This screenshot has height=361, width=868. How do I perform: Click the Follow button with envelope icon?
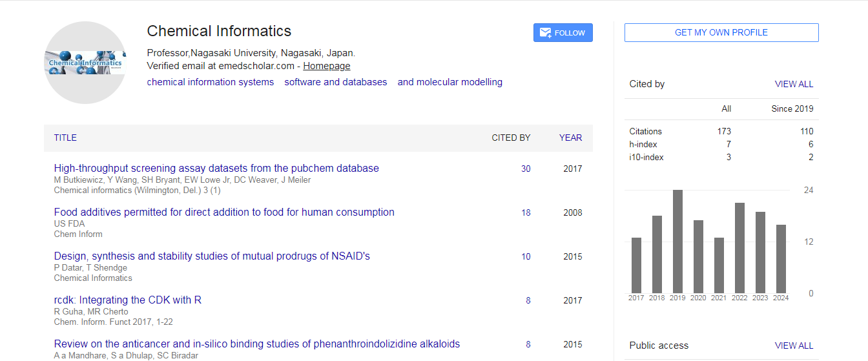click(x=563, y=33)
